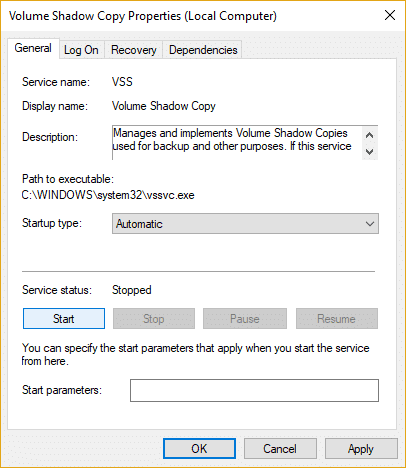Confirm changes with OK button
This screenshot has height=468, width=406.
pyautogui.click(x=199, y=449)
